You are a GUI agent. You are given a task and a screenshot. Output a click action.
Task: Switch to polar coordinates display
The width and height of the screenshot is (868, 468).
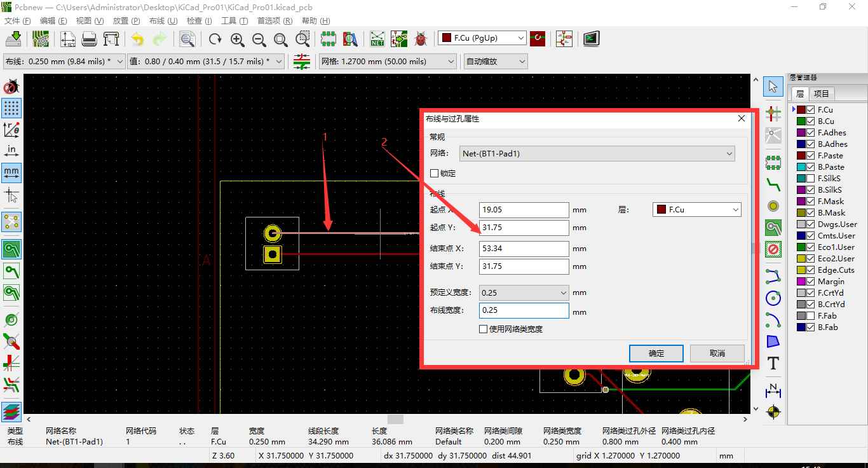pos(11,129)
